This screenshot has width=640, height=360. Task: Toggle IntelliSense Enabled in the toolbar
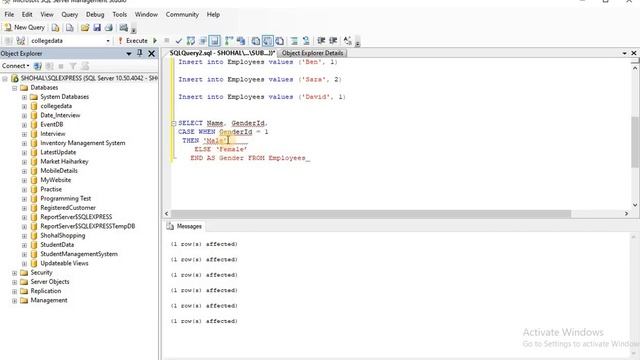click(x=214, y=41)
